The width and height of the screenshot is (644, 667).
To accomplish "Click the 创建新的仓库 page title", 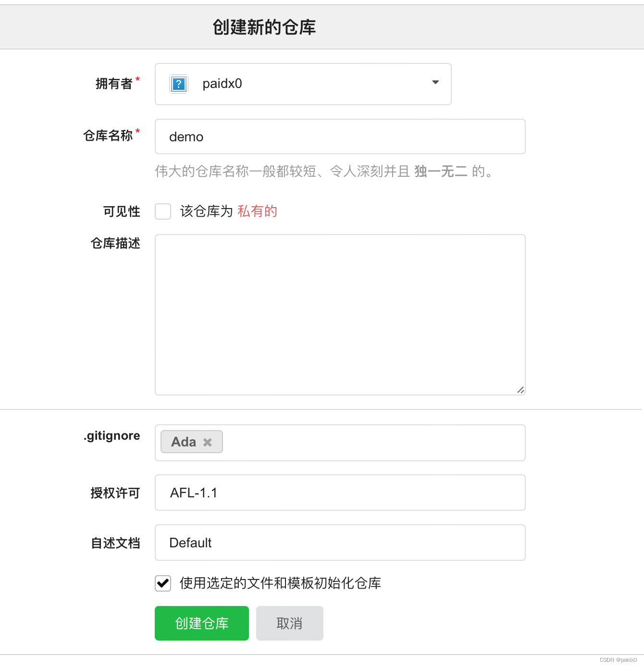I will (x=264, y=27).
